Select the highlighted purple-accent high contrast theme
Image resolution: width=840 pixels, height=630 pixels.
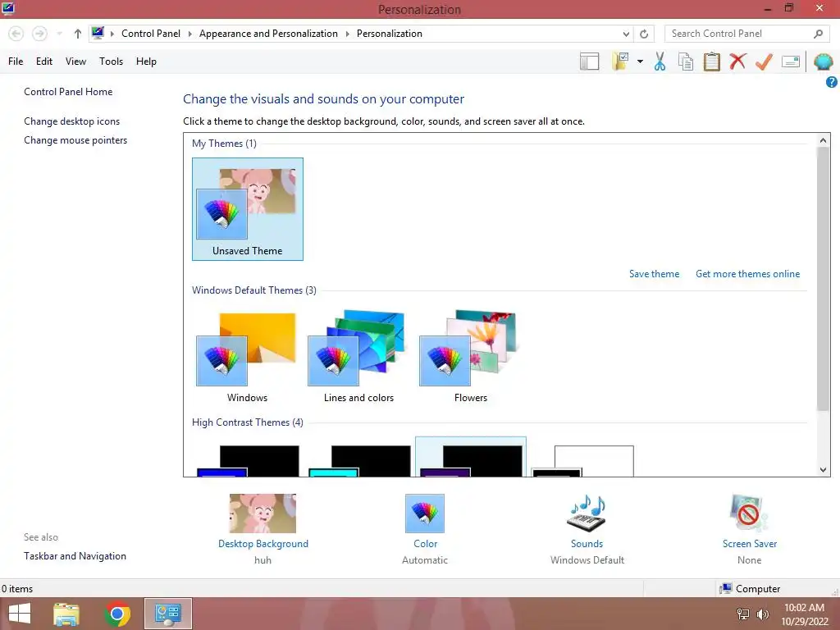click(x=470, y=457)
